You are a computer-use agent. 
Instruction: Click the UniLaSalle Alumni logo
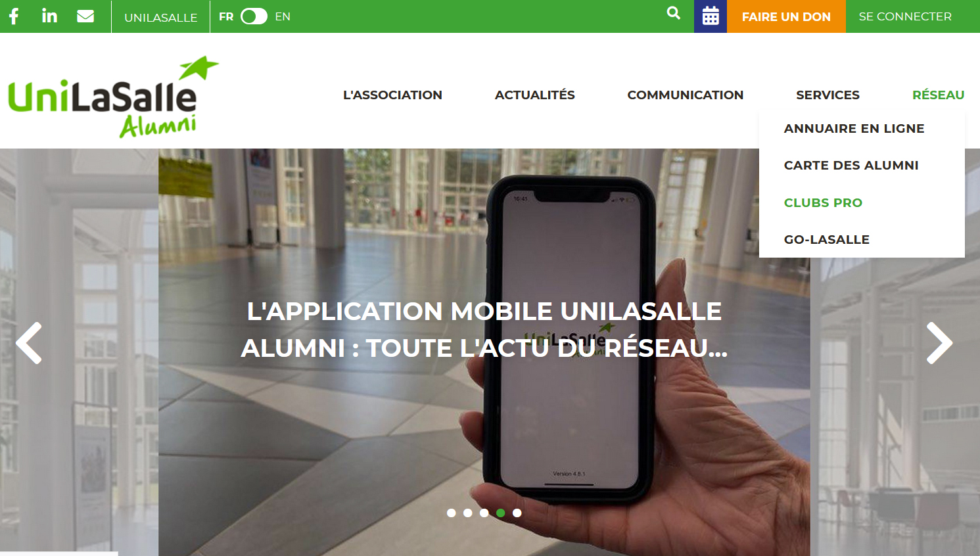113,97
